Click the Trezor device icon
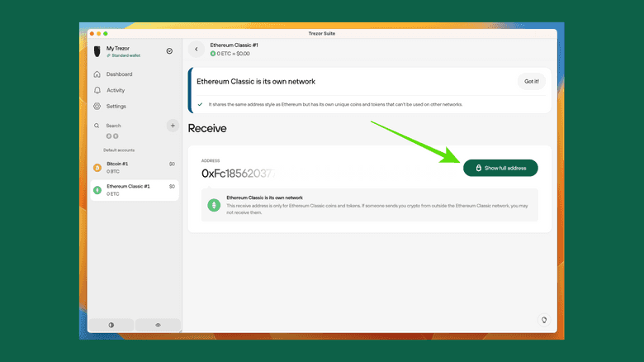Viewport: 644px width, 362px height. click(x=97, y=51)
